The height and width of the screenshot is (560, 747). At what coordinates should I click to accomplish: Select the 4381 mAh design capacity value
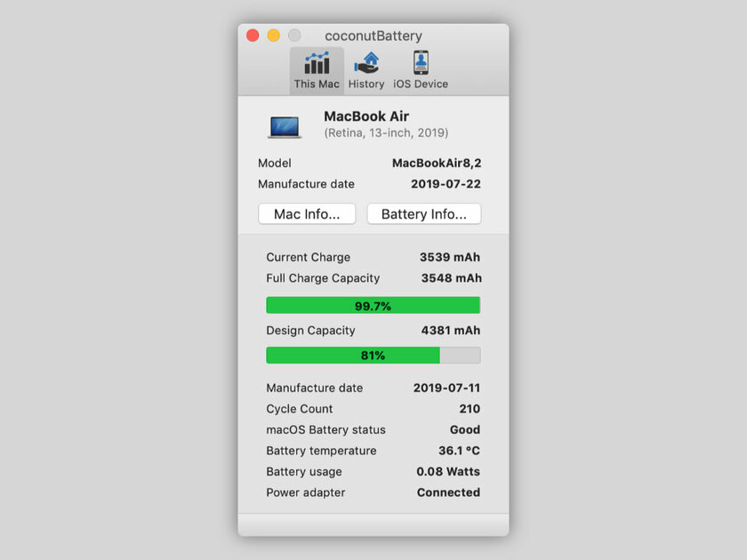pyautogui.click(x=451, y=331)
